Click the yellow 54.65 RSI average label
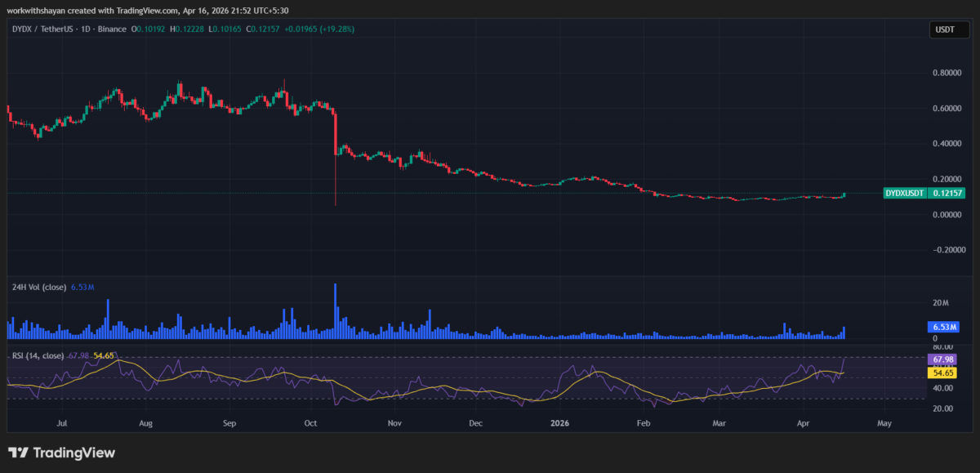980x473 pixels. pyautogui.click(x=942, y=373)
